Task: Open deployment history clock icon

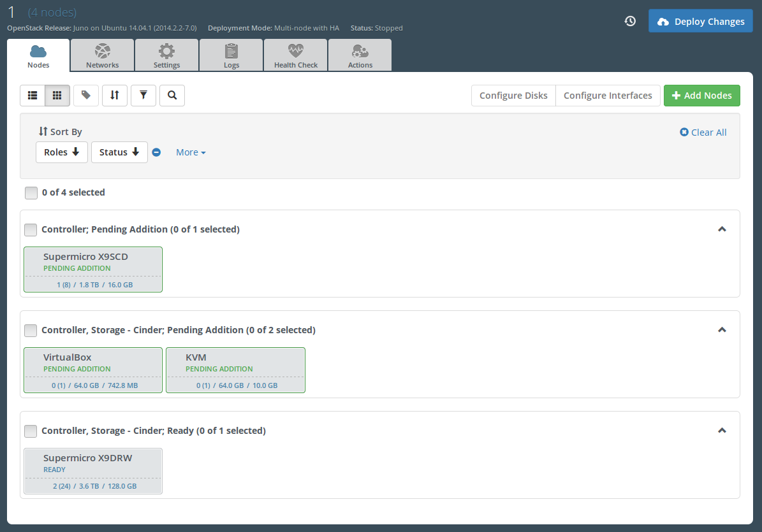Action: tap(630, 21)
